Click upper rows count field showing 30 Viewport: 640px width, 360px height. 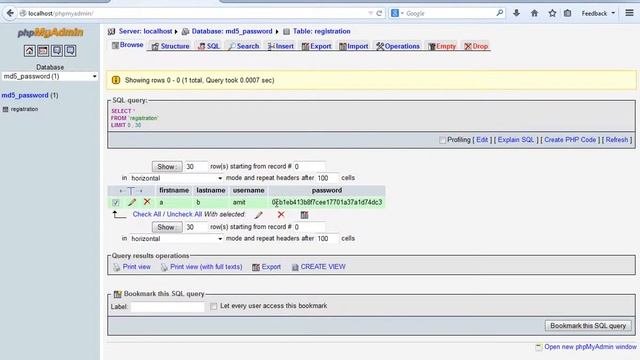[x=196, y=167]
